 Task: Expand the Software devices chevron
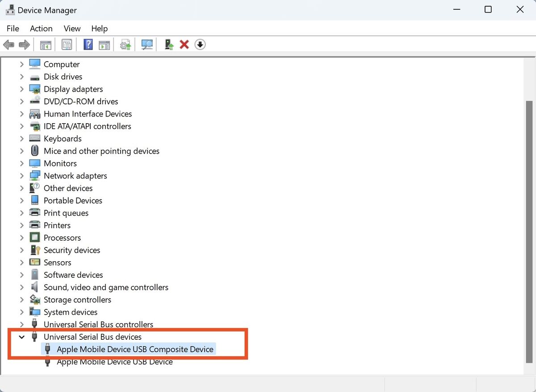click(21, 275)
